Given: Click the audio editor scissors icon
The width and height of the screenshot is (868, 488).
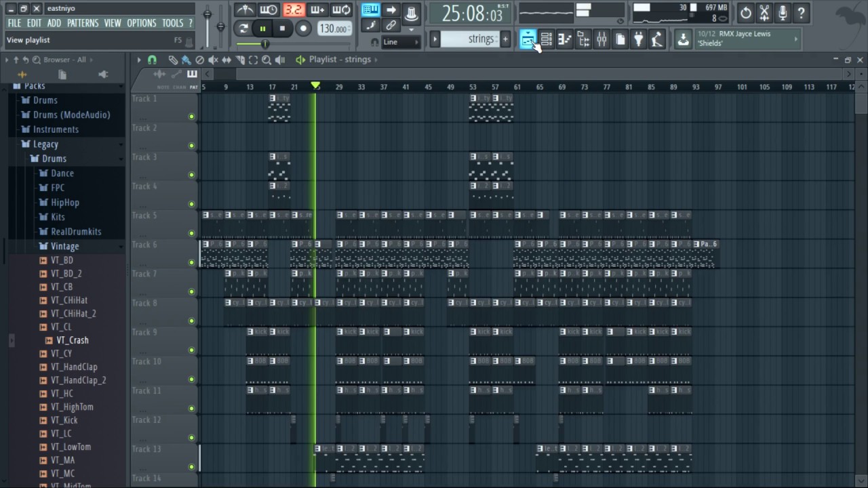Looking at the screenshot, I should click(764, 12).
